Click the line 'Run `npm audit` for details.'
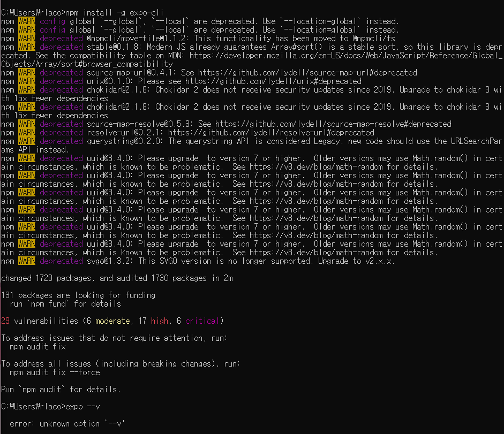 tap(61, 390)
